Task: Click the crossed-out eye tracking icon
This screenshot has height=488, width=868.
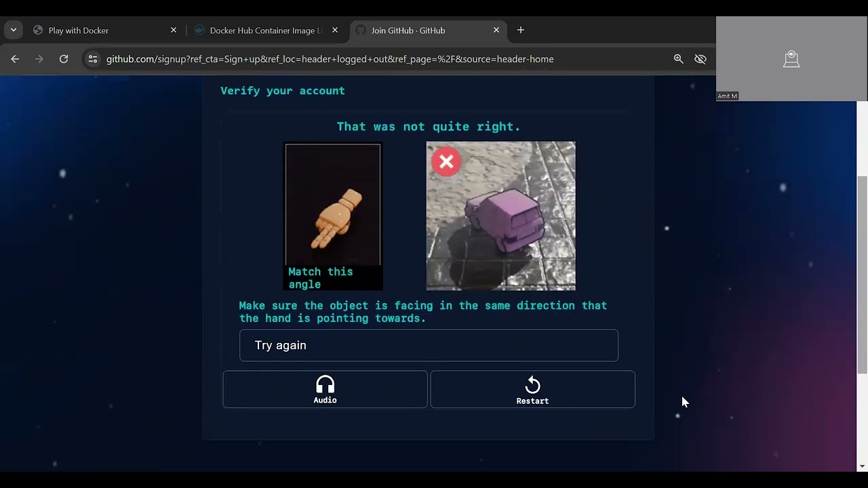Action: tap(701, 59)
